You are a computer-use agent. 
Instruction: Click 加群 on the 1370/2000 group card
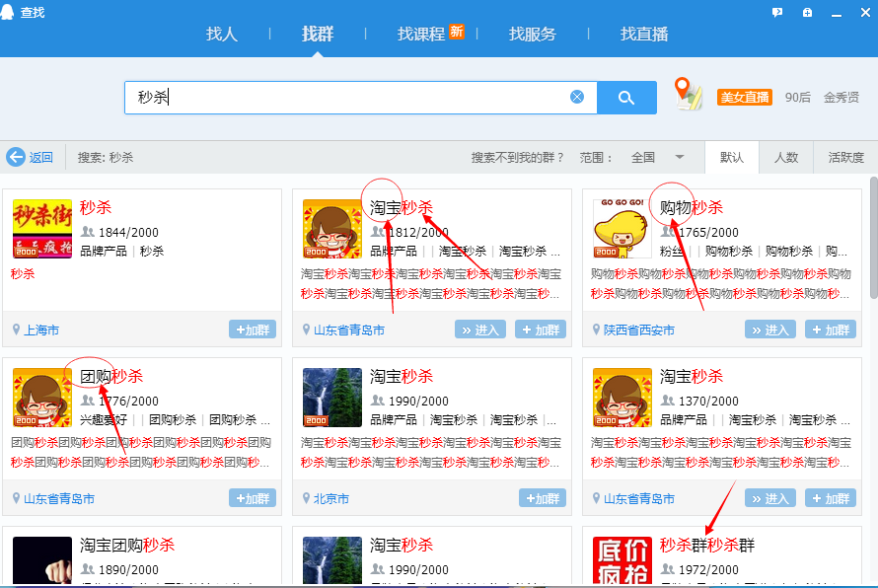click(831, 498)
